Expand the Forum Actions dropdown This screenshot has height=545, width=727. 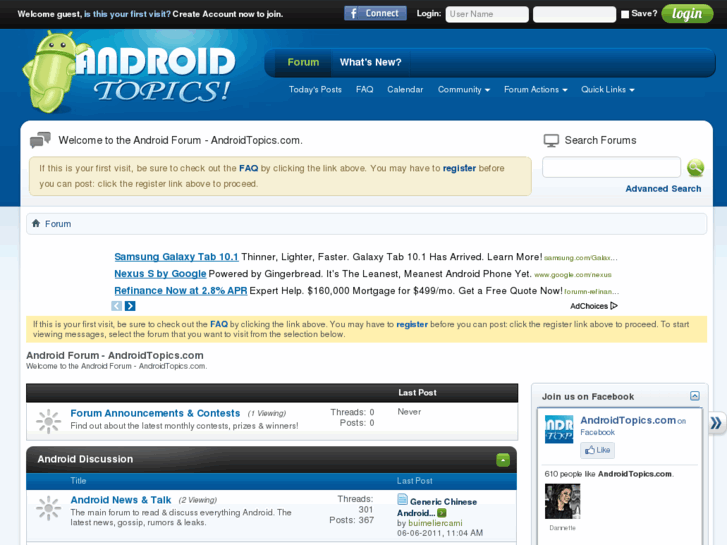[x=536, y=90]
